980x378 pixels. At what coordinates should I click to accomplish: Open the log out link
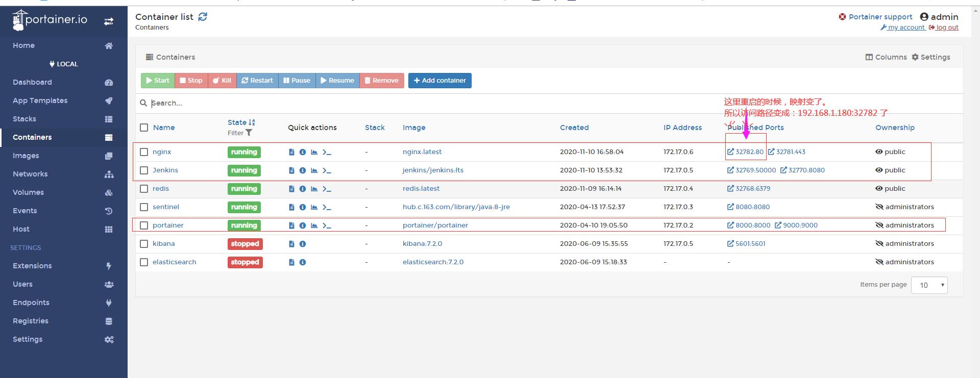(x=944, y=28)
